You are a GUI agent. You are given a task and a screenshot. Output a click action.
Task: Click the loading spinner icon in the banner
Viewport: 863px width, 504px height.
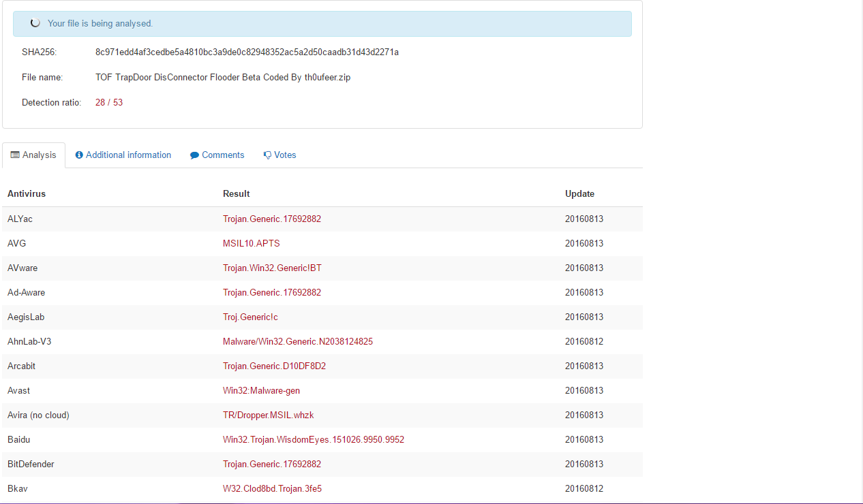pos(35,23)
